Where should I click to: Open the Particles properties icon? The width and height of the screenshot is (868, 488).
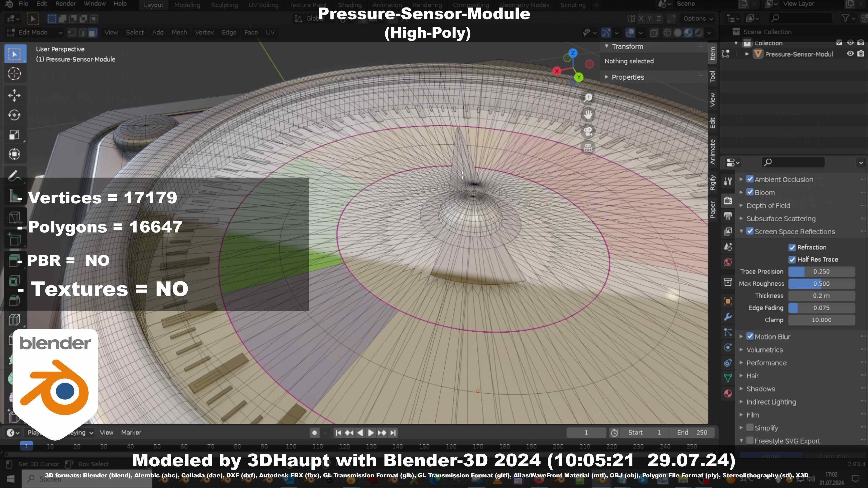pos(728,332)
